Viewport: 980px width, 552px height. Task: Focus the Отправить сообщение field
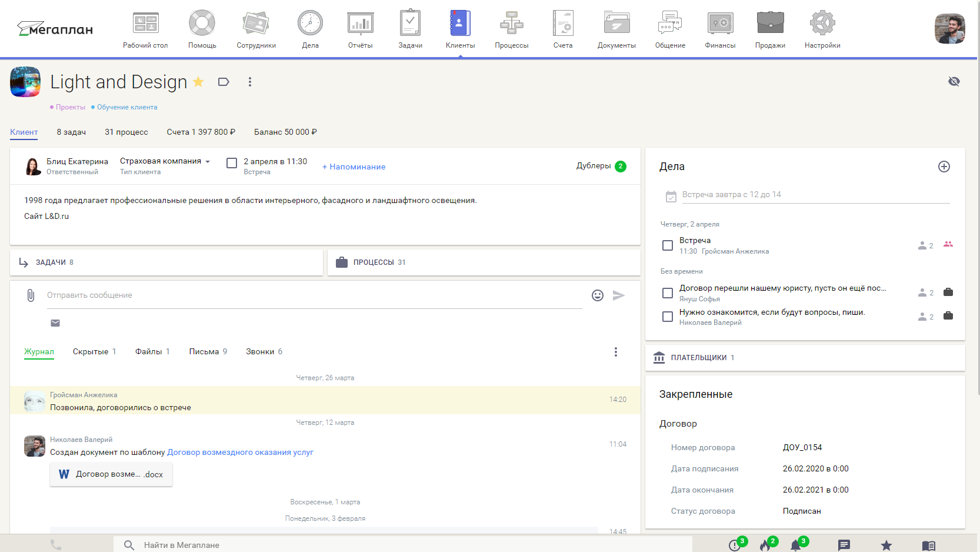click(314, 295)
